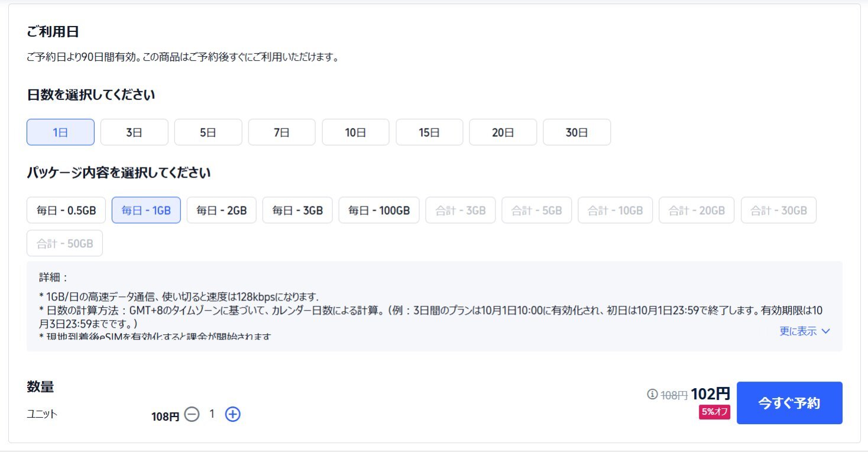Select the 毎日 - 0.5GB package

[66, 210]
